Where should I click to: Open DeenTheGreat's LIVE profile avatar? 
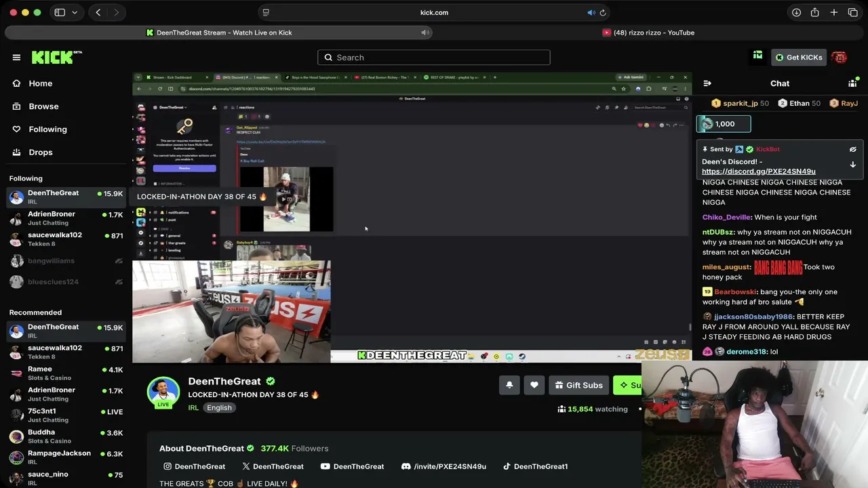pos(163,392)
